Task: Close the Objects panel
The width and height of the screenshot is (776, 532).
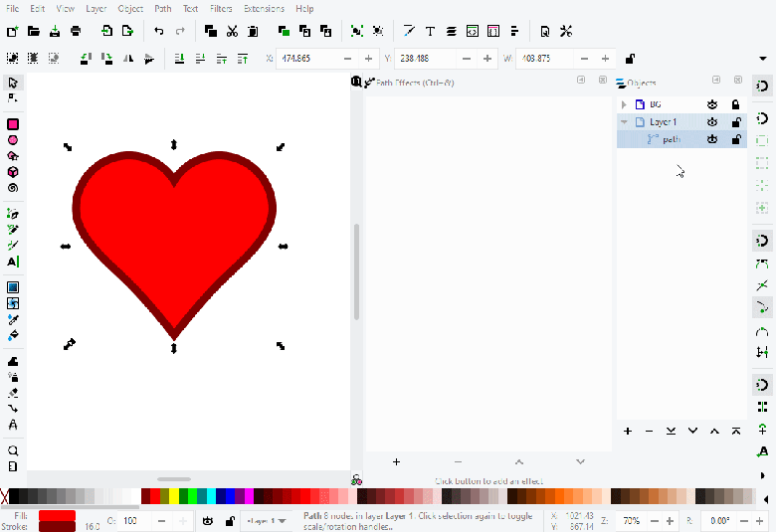Action: tap(737, 81)
